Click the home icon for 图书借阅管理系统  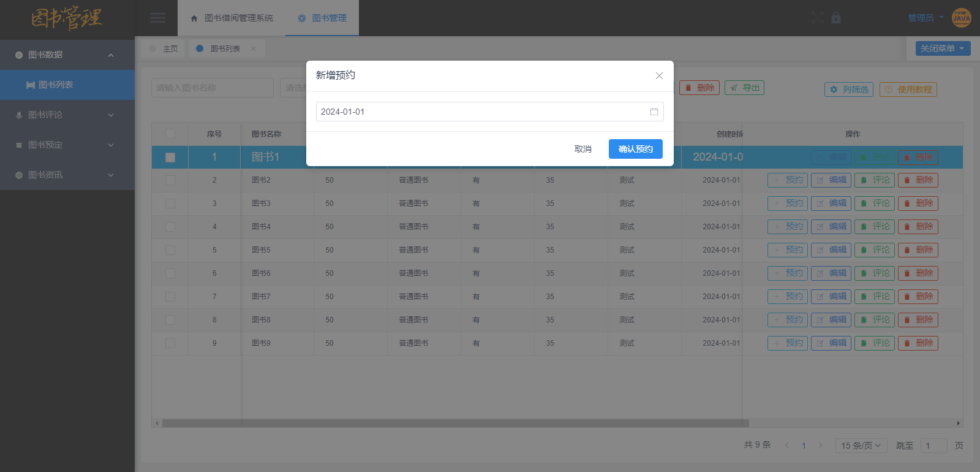coord(194,18)
